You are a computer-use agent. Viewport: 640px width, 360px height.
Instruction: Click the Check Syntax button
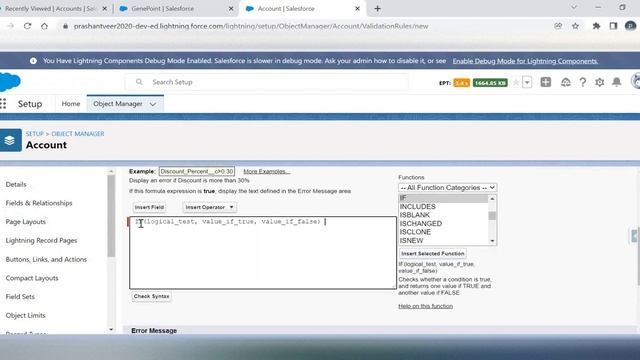[x=151, y=296]
